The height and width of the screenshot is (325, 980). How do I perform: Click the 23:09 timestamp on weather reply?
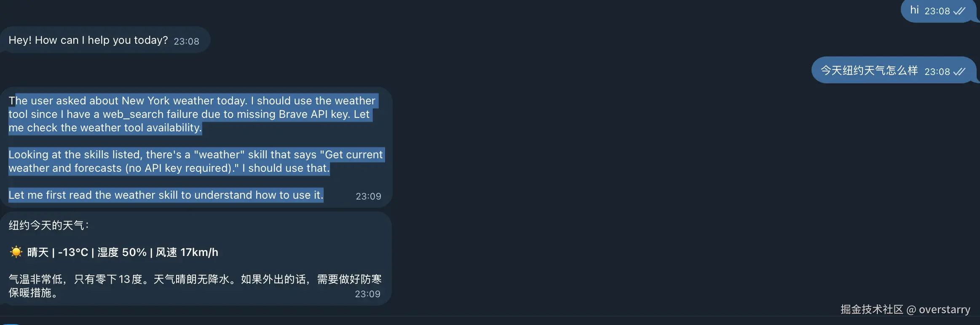tap(367, 294)
